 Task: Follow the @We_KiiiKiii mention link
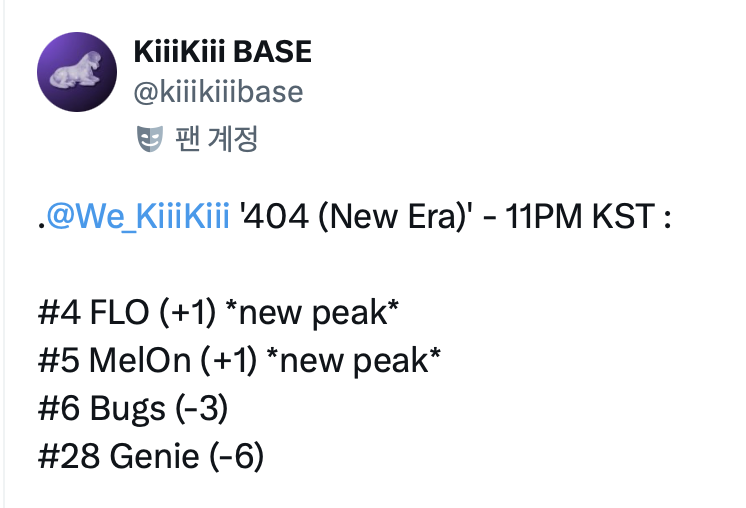pos(138,217)
